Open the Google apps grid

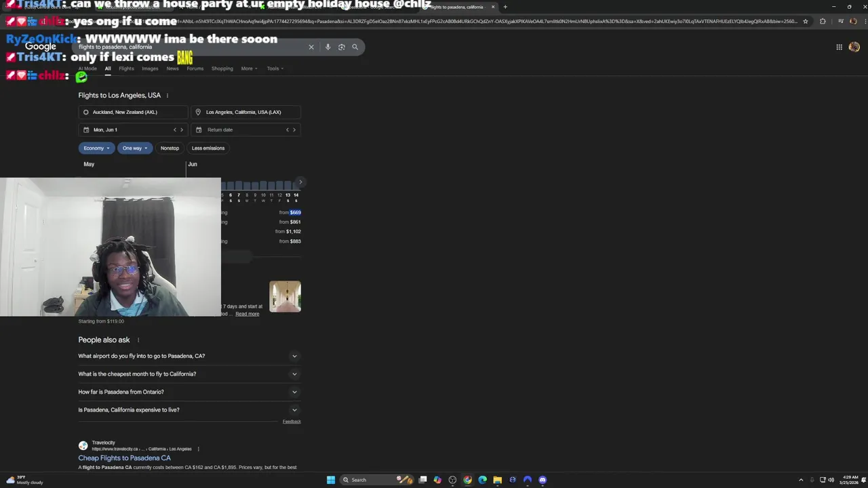(x=839, y=47)
